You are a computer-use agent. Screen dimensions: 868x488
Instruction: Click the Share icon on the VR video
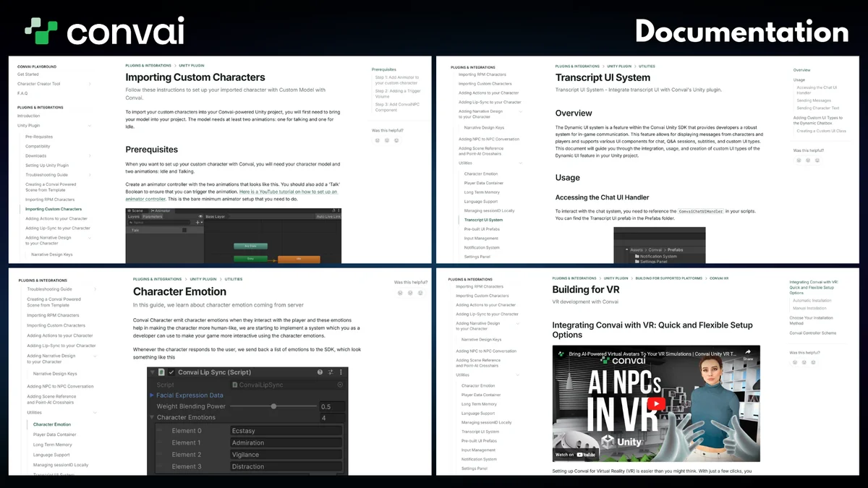pos(747,355)
